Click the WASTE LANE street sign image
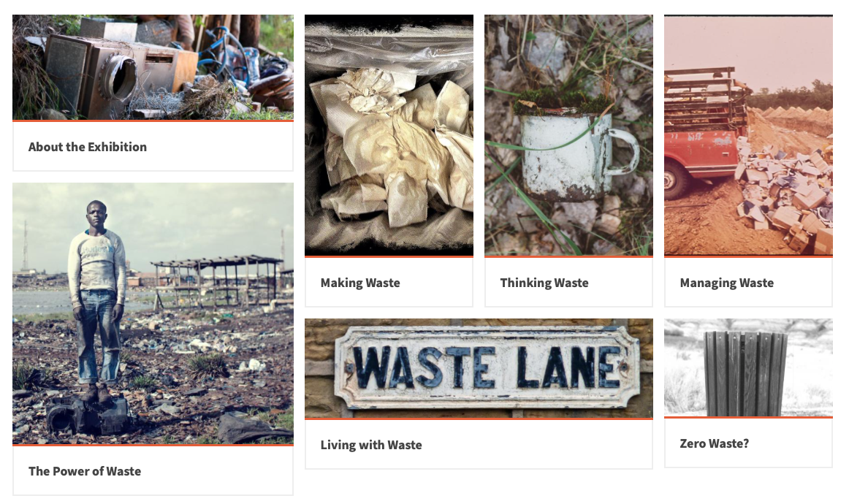 (x=479, y=368)
